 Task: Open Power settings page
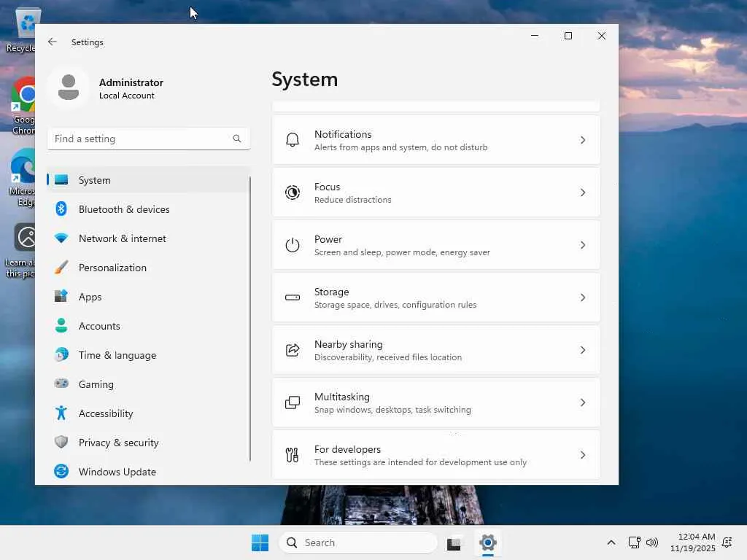pos(436,245)
